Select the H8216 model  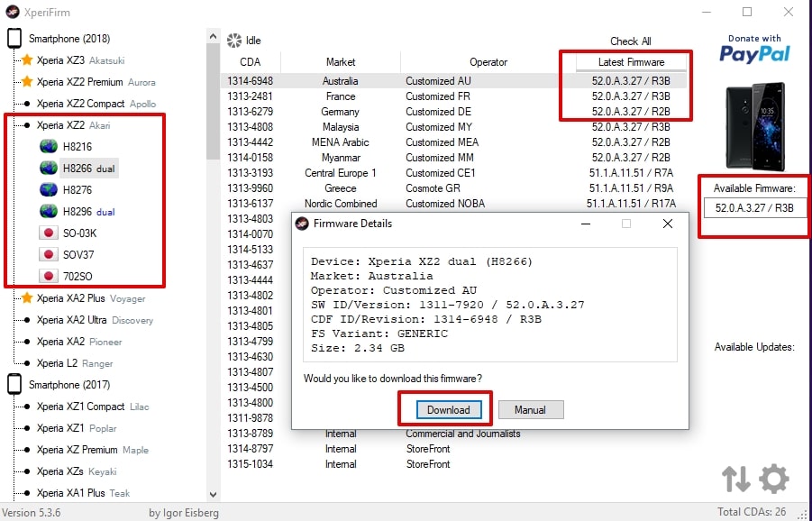click(78, 147)
